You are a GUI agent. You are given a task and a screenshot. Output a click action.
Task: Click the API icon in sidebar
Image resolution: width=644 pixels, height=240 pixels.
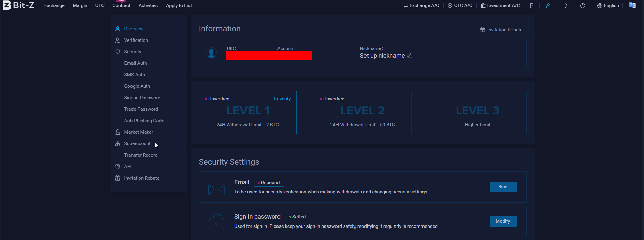click(118, 166)
